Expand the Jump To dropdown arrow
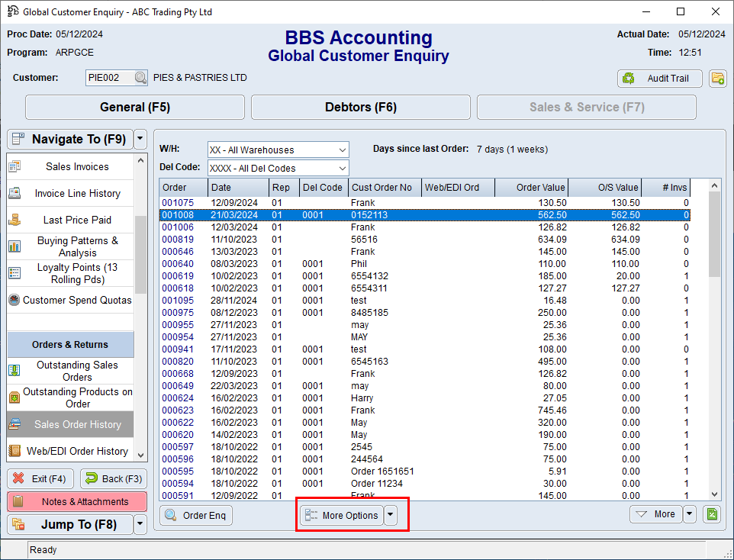 coord(140,524)
